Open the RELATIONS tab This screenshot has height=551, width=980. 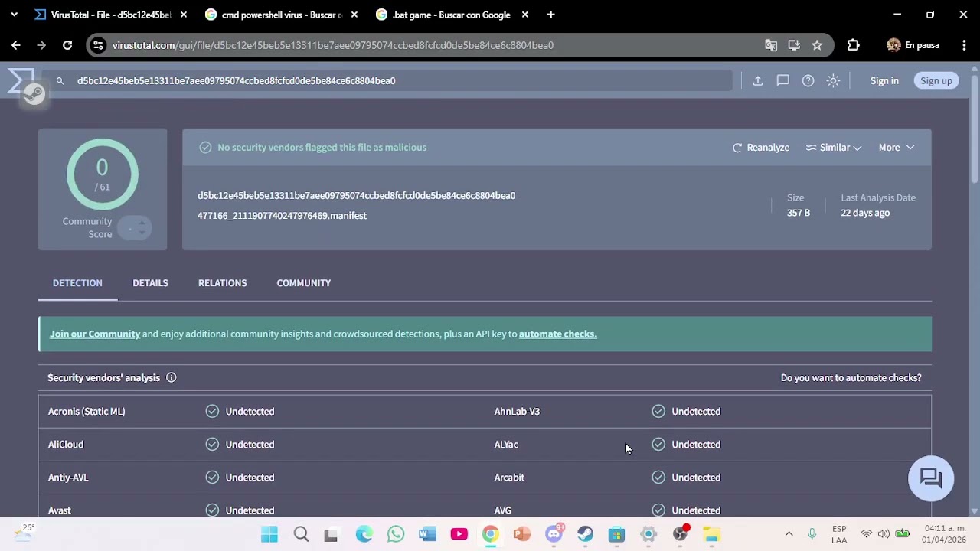pyautogui.click(x=222, y=283)
